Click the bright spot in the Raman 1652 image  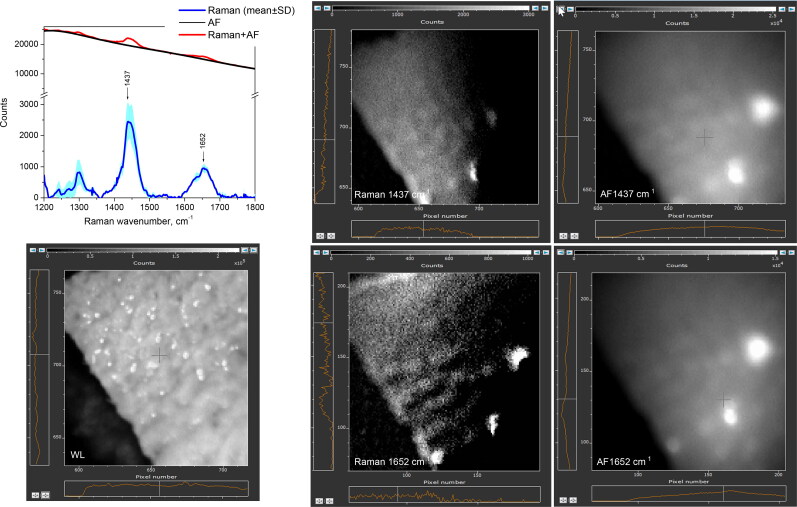point(518,355)
